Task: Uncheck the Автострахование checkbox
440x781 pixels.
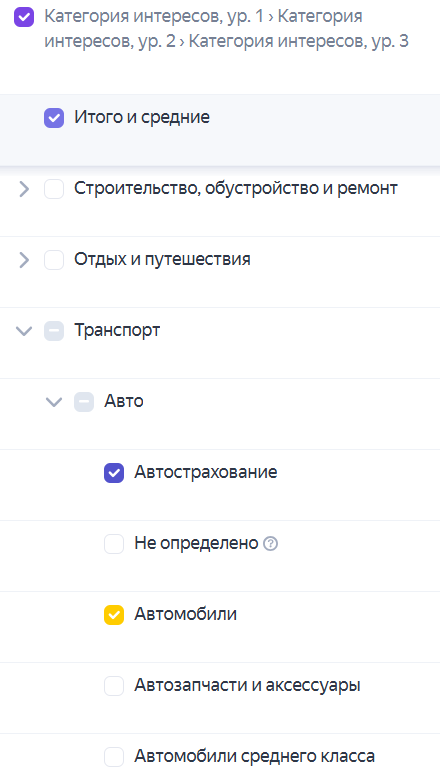Action: pyautogui.click(x=114, y=473)
